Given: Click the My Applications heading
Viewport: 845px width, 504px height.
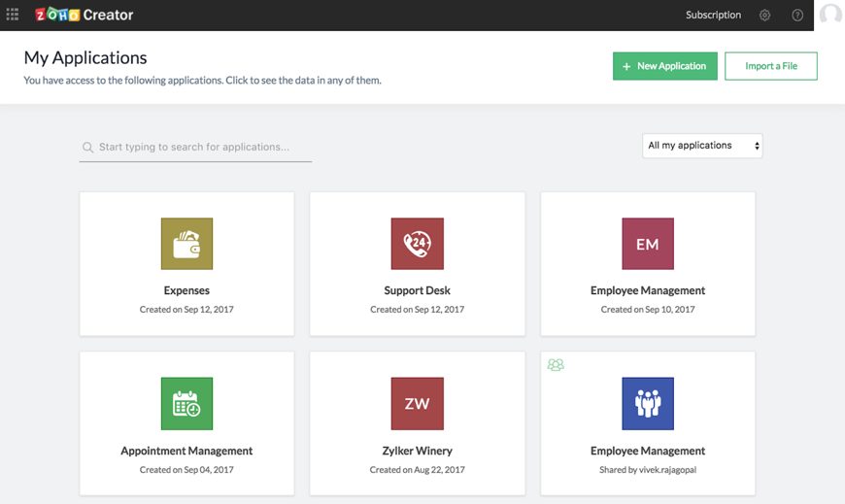Looking at the screenshot, I should 85,57.
